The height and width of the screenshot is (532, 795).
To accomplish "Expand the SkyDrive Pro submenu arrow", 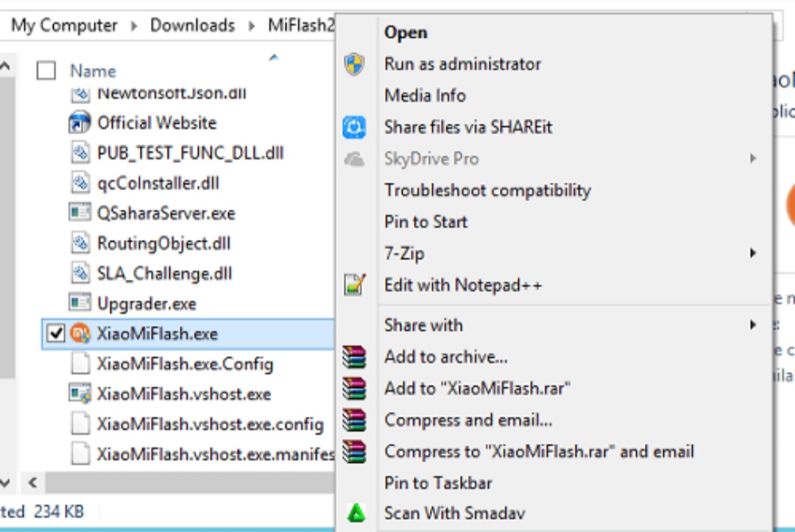I will click(753, 159).
